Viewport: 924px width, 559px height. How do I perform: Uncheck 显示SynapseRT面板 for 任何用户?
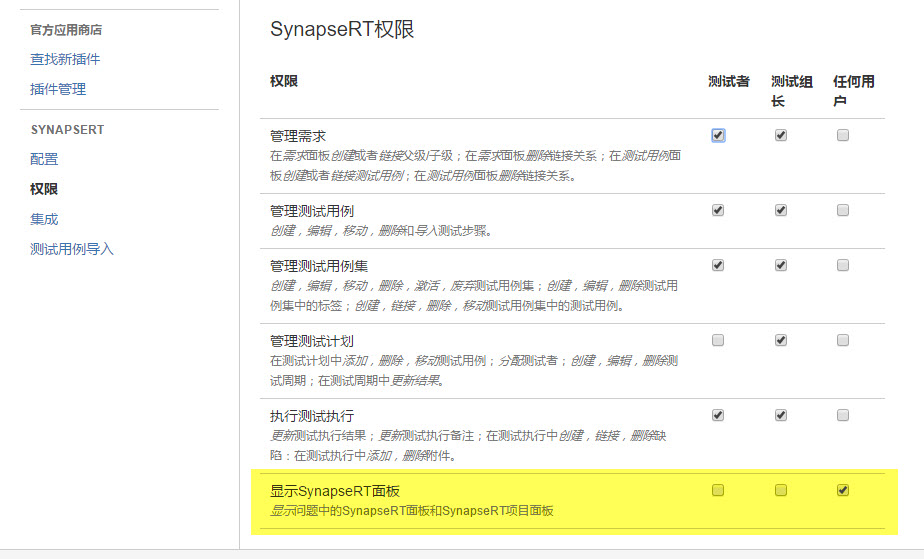point(843,490)
